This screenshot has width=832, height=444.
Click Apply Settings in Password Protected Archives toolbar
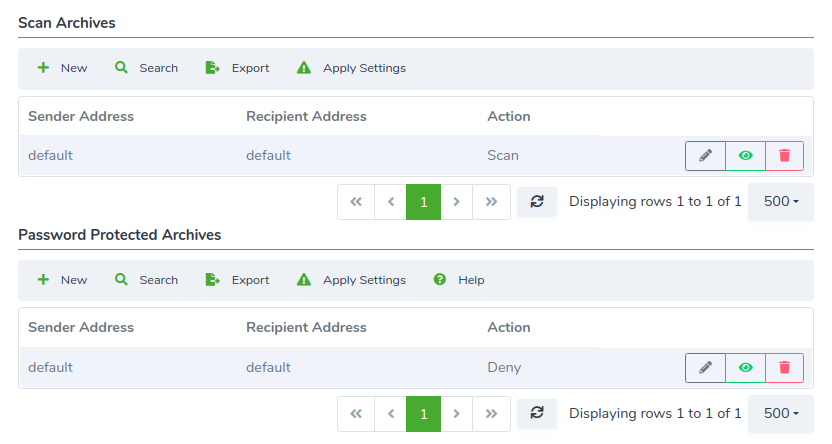(351, 280)
